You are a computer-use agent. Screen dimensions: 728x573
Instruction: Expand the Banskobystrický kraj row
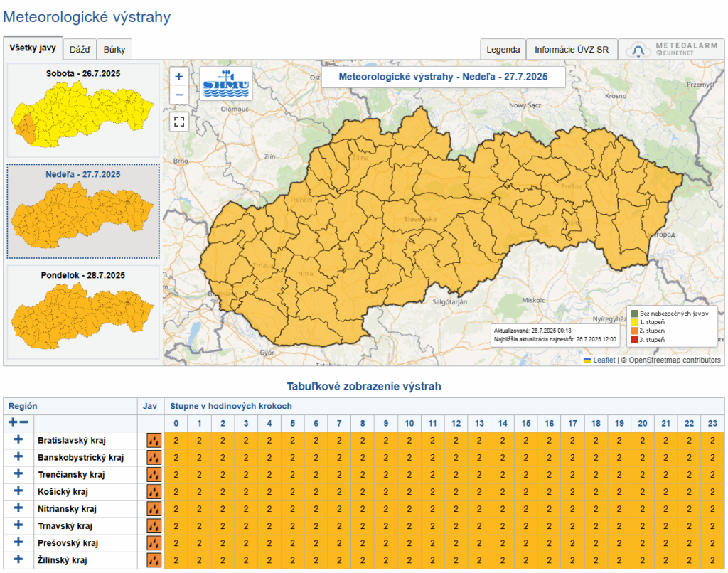[x=18, y=457]
